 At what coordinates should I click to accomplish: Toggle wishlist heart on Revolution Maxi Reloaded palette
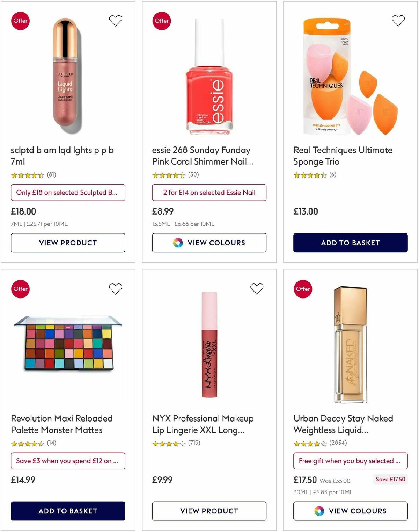click(115, 289)
